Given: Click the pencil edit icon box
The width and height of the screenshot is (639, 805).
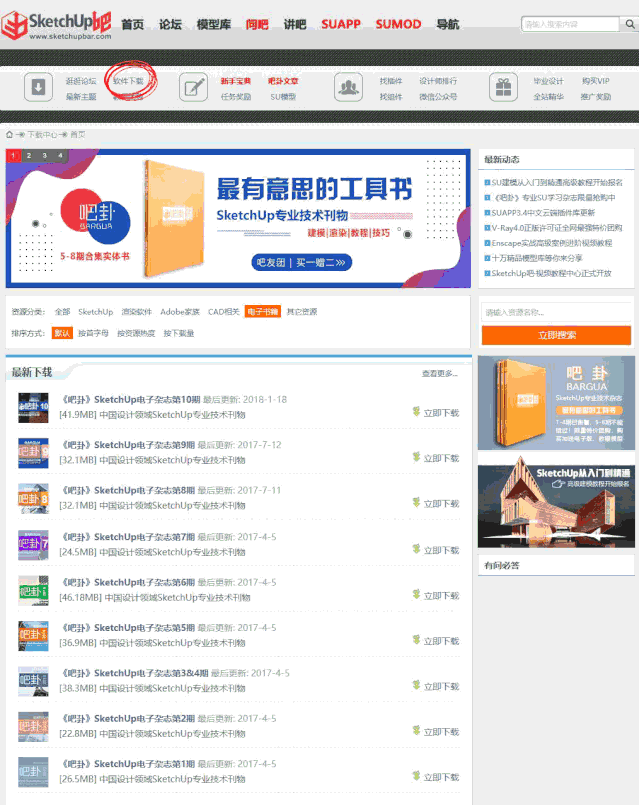Looking at the screenshot, I should coord(193,88).
